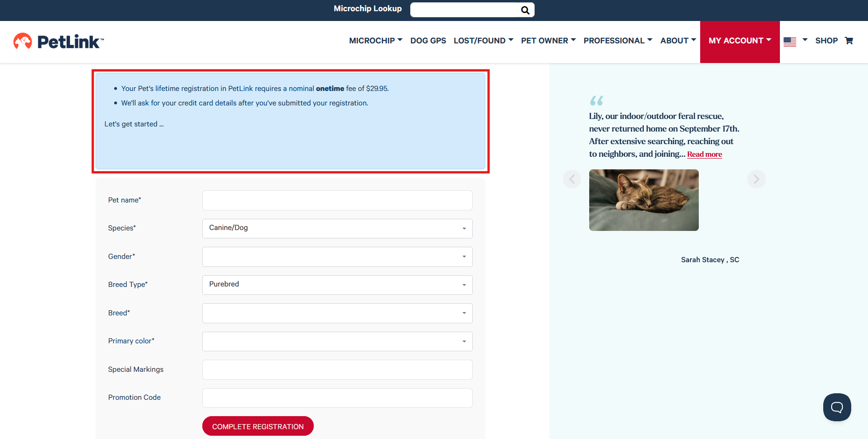
Task: Go to the SHOP link
Action: click(827, 41)
